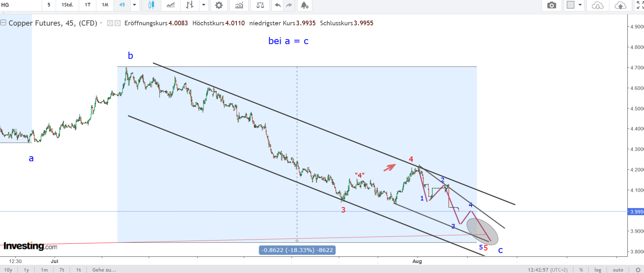Click the Schlusskurs value 3.9955

[x=364, y=23]
